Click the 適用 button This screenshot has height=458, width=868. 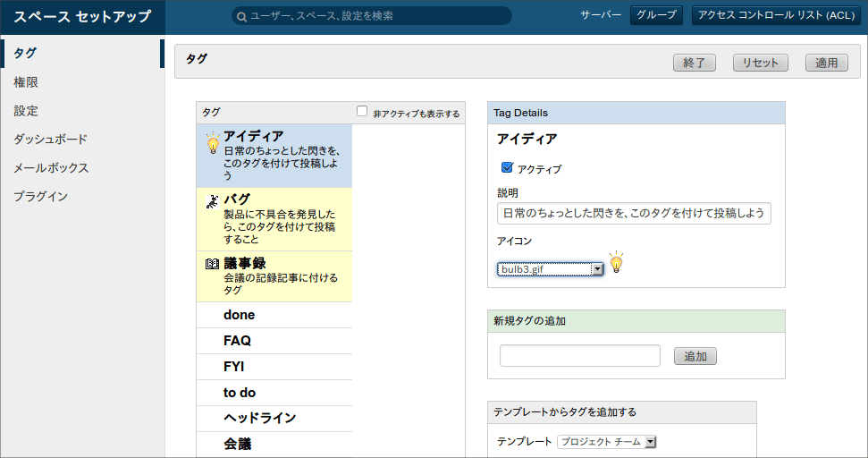click(x=827, y=63)
